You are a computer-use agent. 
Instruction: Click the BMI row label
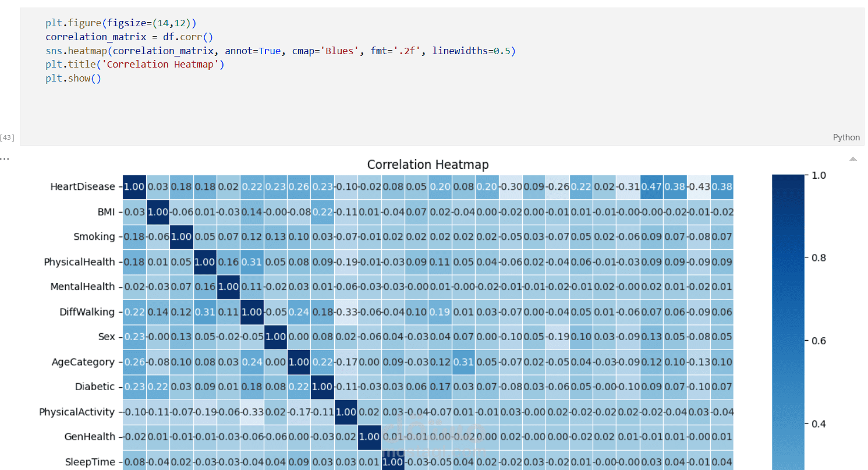click(x=105, y=212)
